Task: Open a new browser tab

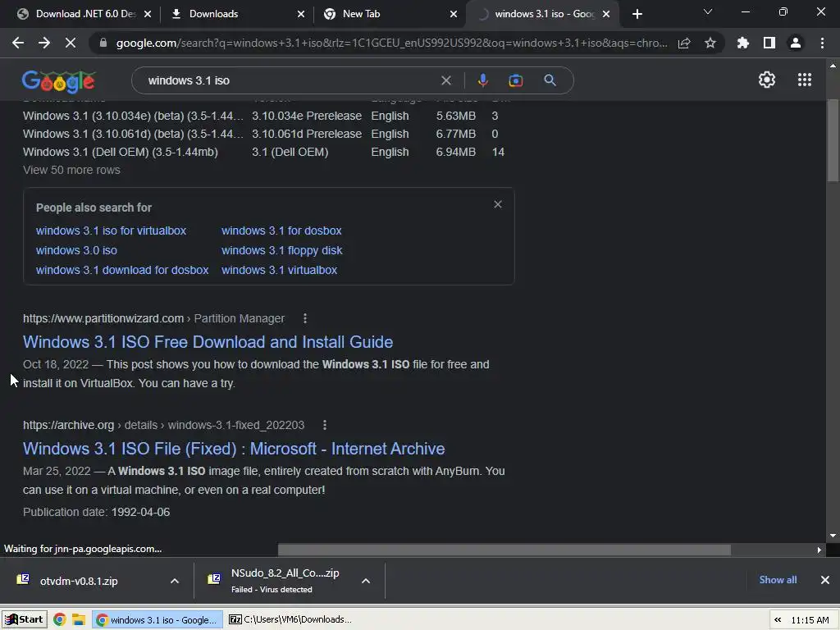Action: tap(637, 14)
